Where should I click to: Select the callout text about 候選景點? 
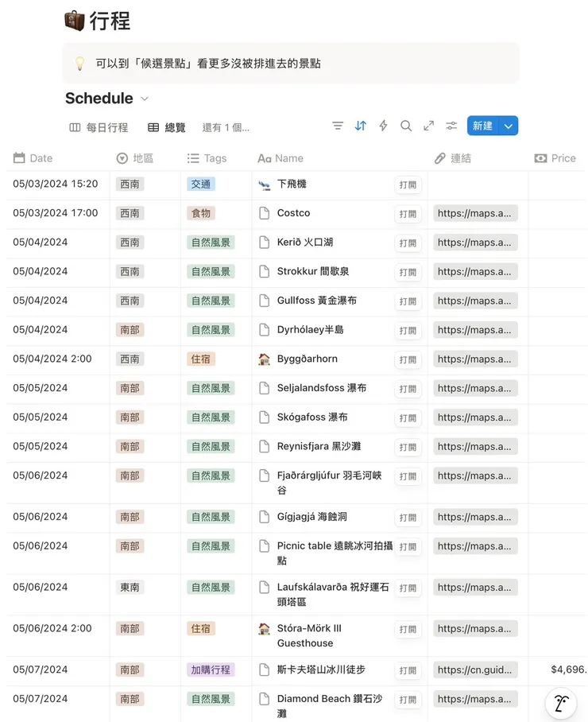(x=208, y=64)
